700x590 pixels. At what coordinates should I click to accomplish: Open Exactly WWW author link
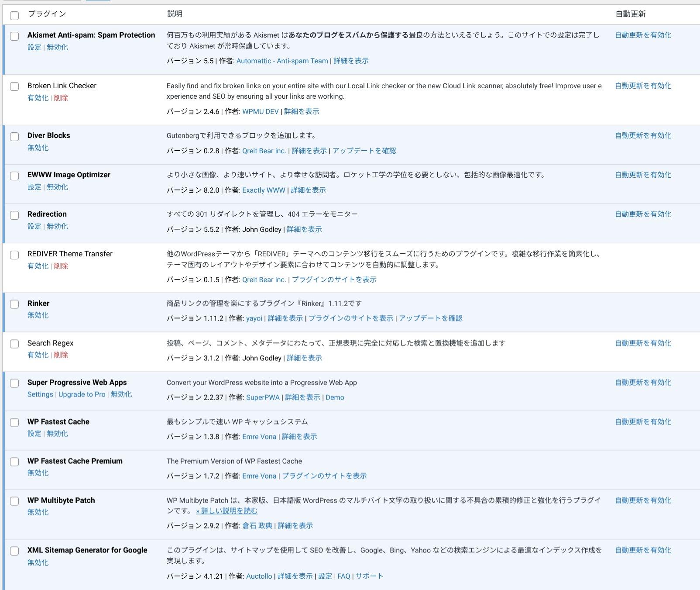point(264,190)
